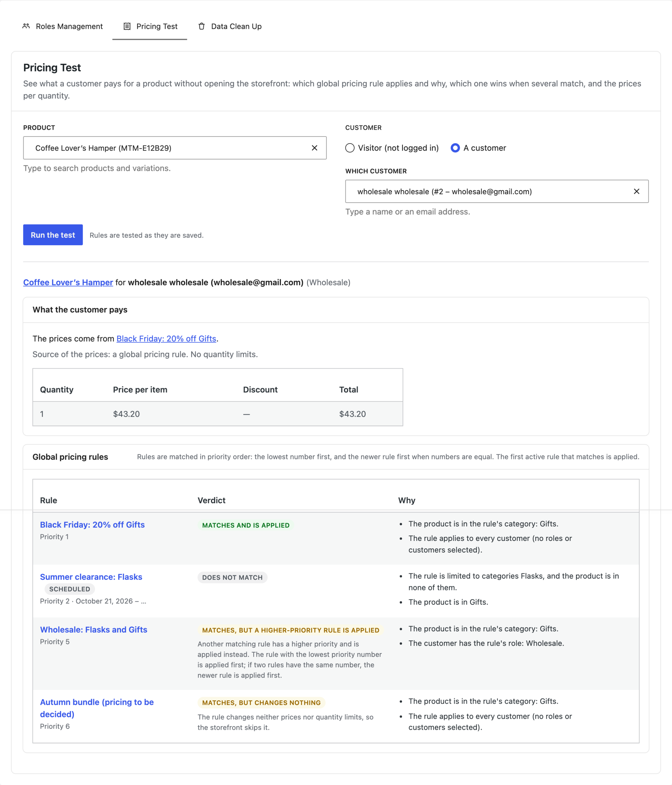Click the DOES NOT MATCH badge
The image size is (672, 785).
233,577
